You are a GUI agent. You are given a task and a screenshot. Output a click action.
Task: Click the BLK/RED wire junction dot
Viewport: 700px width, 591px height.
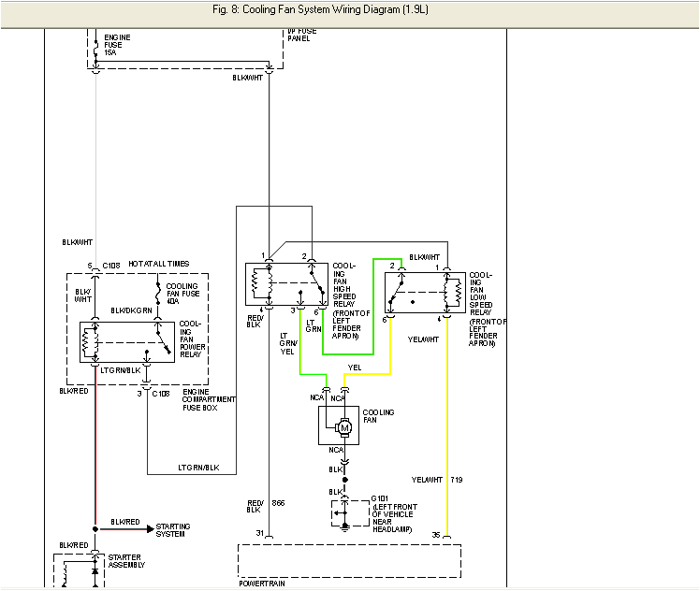tap(95, 528)
